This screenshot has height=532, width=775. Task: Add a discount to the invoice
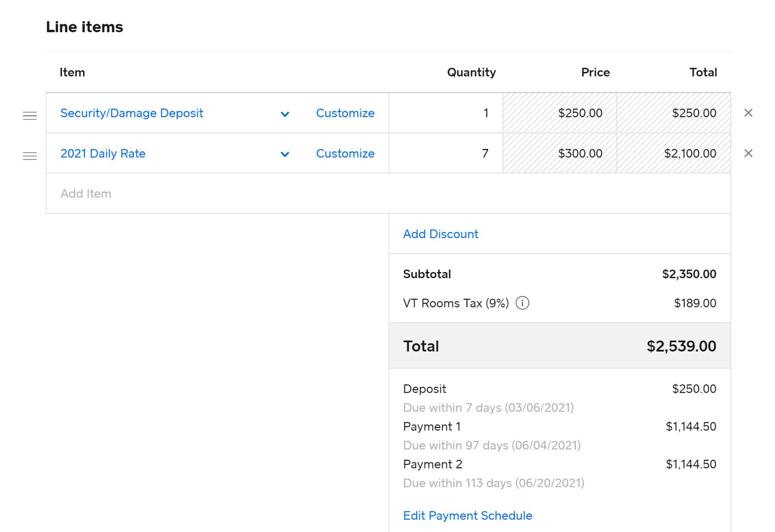(440, 234)
